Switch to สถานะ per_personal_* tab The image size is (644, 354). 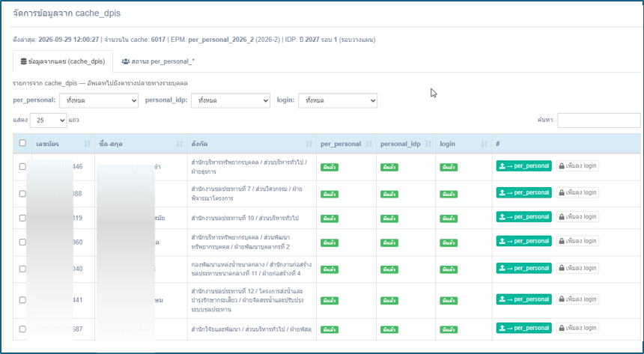[158, 61]
